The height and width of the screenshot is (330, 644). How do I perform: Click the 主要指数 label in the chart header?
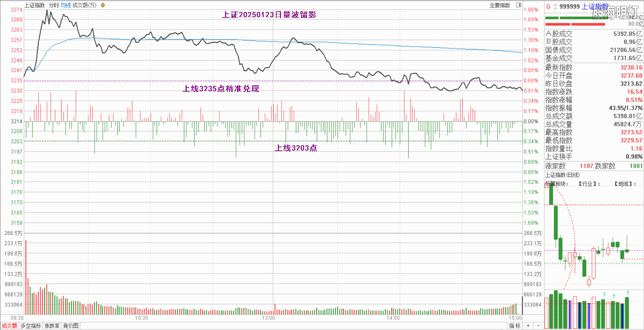(x=500, y=5)
